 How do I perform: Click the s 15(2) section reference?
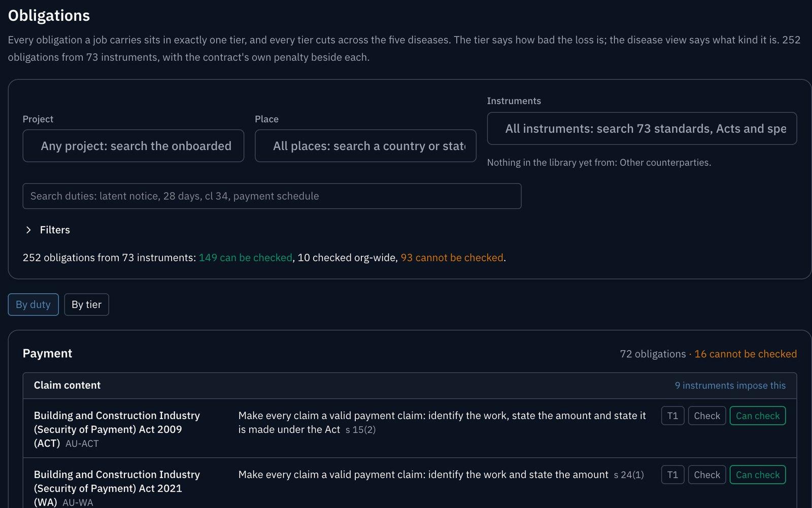360,430
